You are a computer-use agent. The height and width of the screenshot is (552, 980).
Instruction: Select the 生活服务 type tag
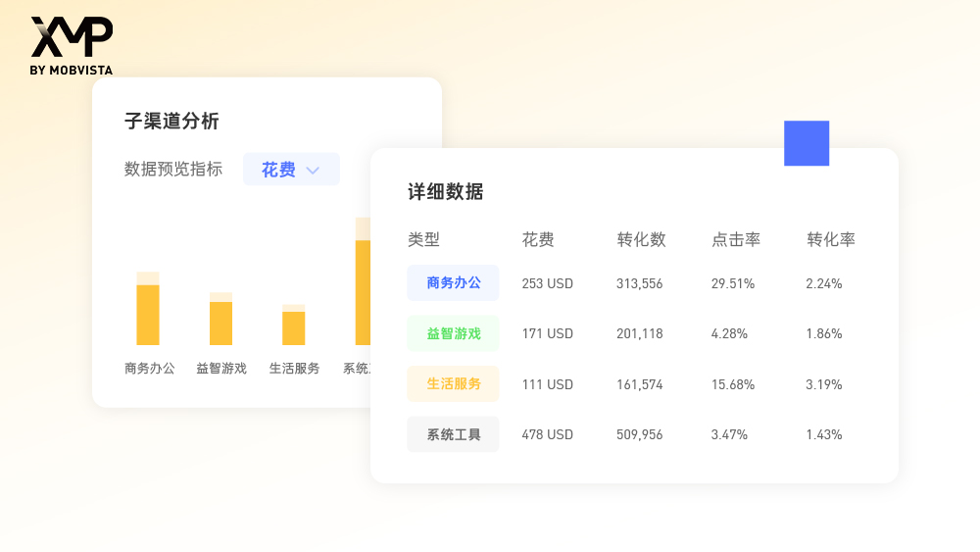click(453, 383)
